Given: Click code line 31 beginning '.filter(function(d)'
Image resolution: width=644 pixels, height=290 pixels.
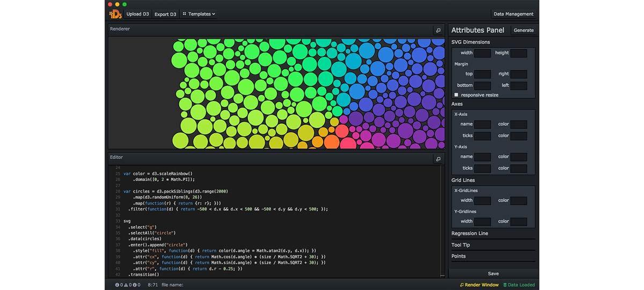Looking at the screenshot, I should coord(228,209).
